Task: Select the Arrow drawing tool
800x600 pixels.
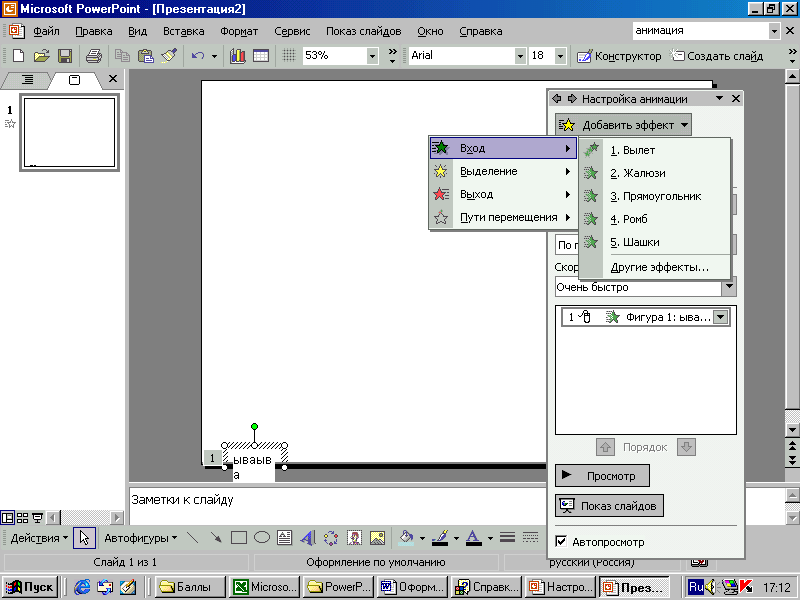Action: point(216,538)
